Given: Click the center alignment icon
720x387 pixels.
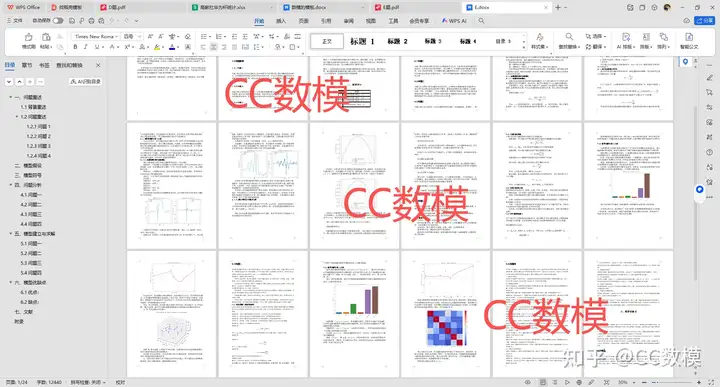Looking at the screenshot, I should click(x=214, y=47).
